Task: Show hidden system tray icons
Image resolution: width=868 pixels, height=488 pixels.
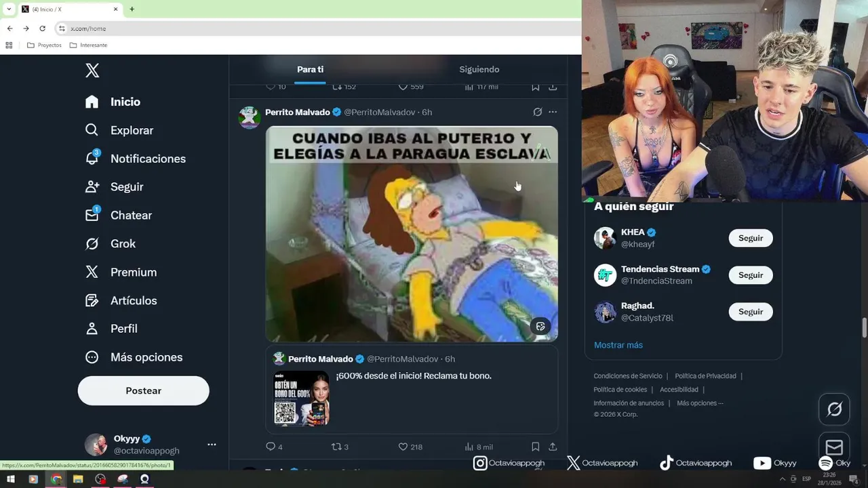Action: 783,479
